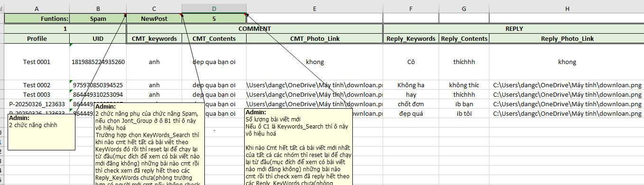Image resolution: width=644 pixels, height=185 pixels.
Task: Click the Spam cell in B1
Action: click(98, 19)
